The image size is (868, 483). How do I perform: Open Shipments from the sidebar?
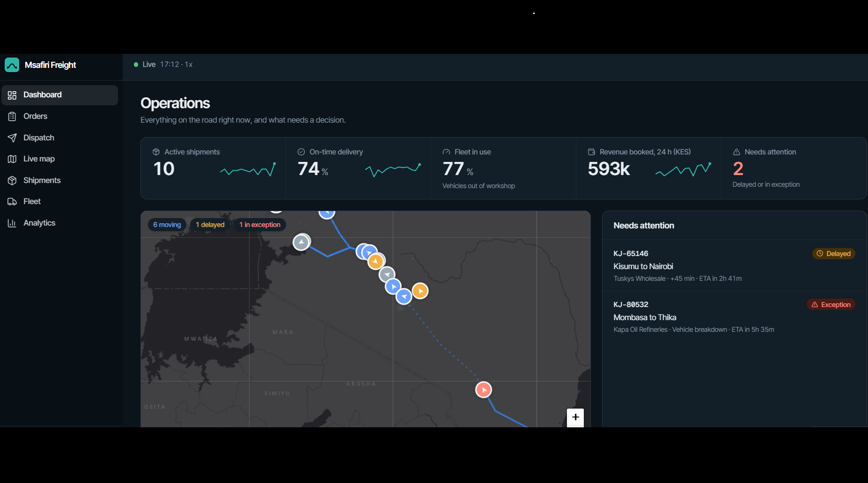point(59,180)
